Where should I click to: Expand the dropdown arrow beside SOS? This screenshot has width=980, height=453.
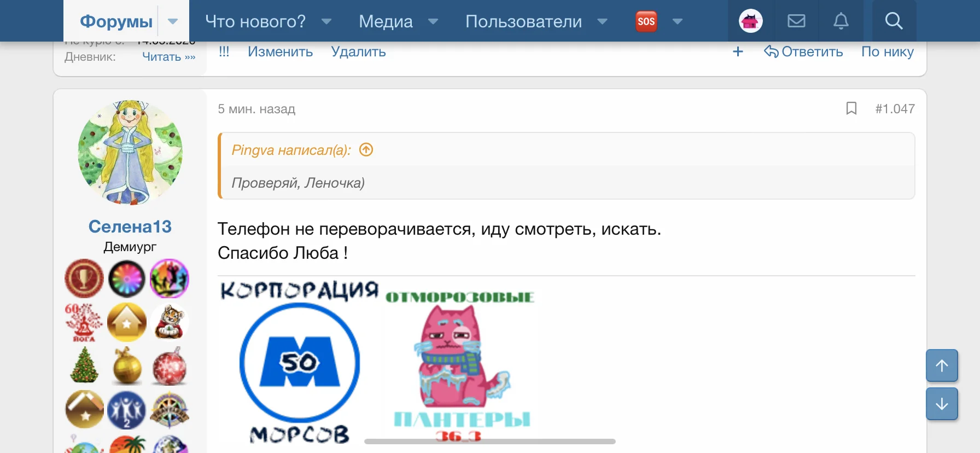click(678, 21)
